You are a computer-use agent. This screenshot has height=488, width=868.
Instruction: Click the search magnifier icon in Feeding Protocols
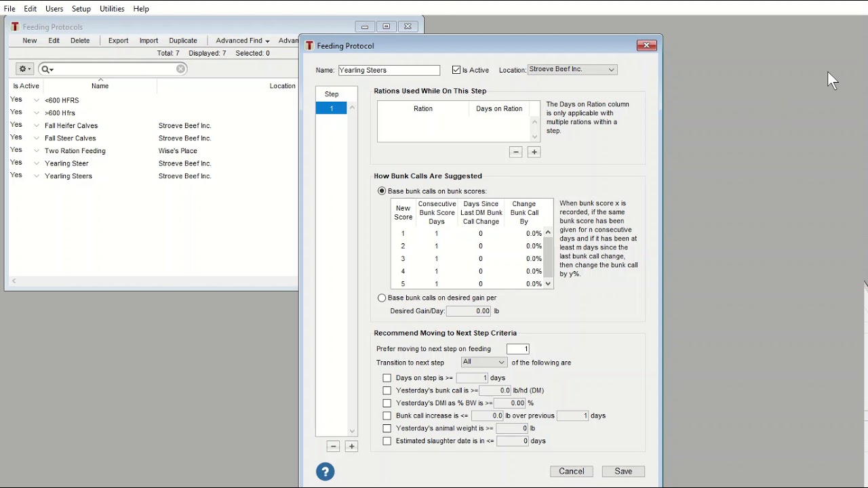pyautogui.click(x=46, y=69)
